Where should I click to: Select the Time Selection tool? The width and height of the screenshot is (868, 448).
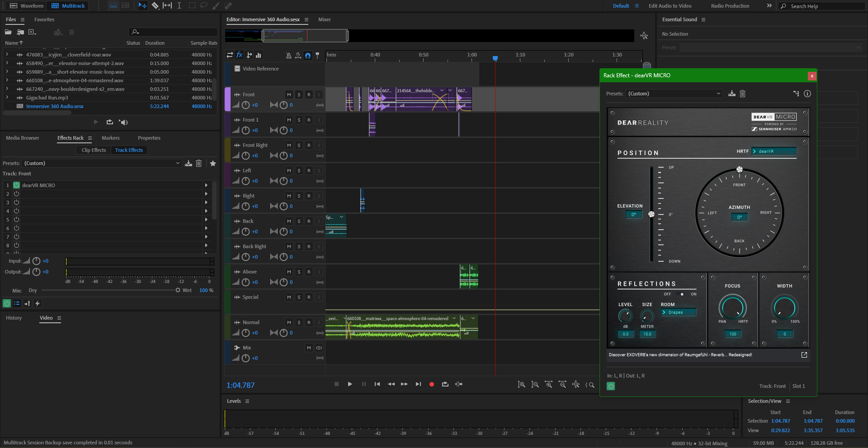point(179,6)
